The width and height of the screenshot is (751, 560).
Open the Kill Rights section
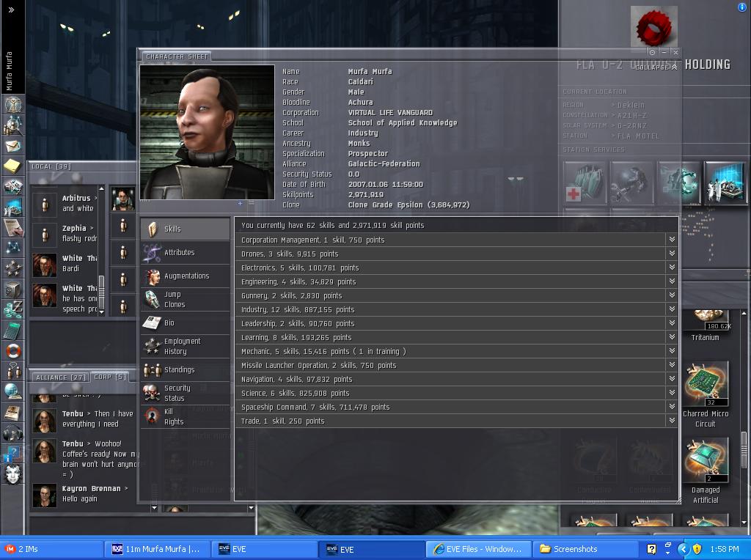point(186,417)
